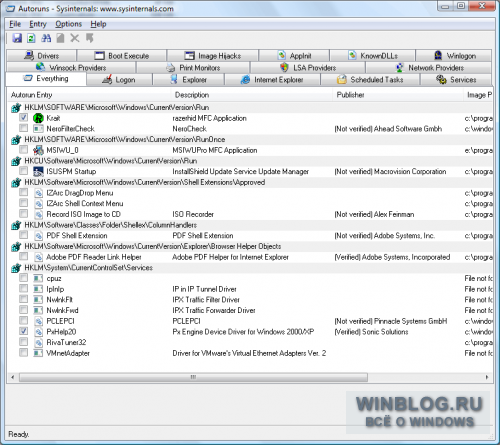Click the Refresh toolbar icon
The height and width of the screenshot is (445, 500).
[31, 38]
